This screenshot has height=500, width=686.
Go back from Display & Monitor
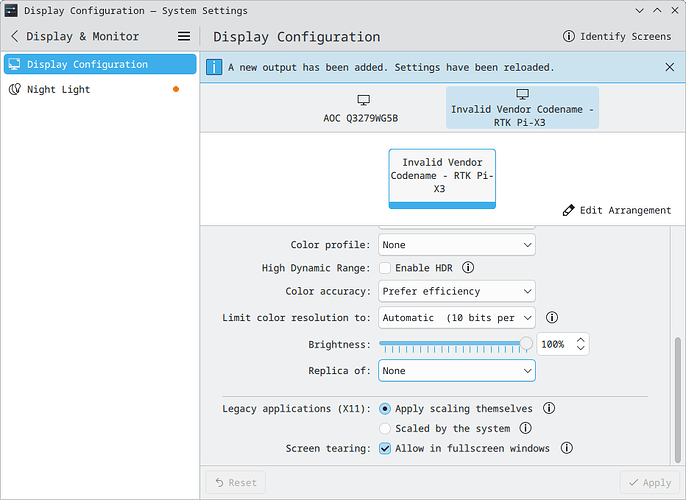[x=14, y=36]
